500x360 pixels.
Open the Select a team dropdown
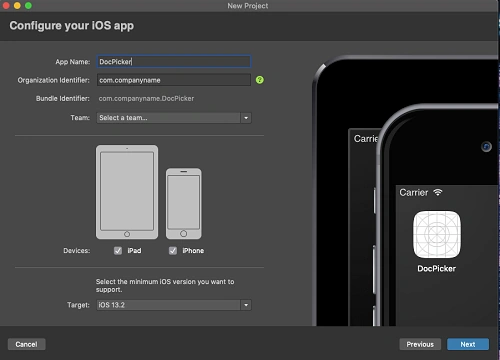point(174,118)
